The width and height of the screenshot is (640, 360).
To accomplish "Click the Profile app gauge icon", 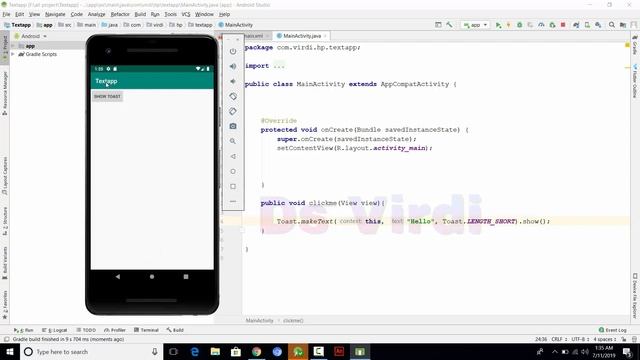I will [x=541, y=25].
